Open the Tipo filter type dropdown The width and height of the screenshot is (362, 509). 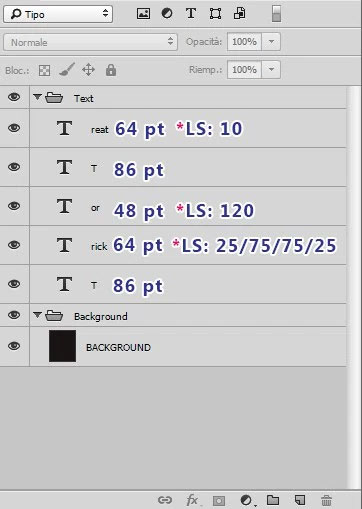point(58,14)
